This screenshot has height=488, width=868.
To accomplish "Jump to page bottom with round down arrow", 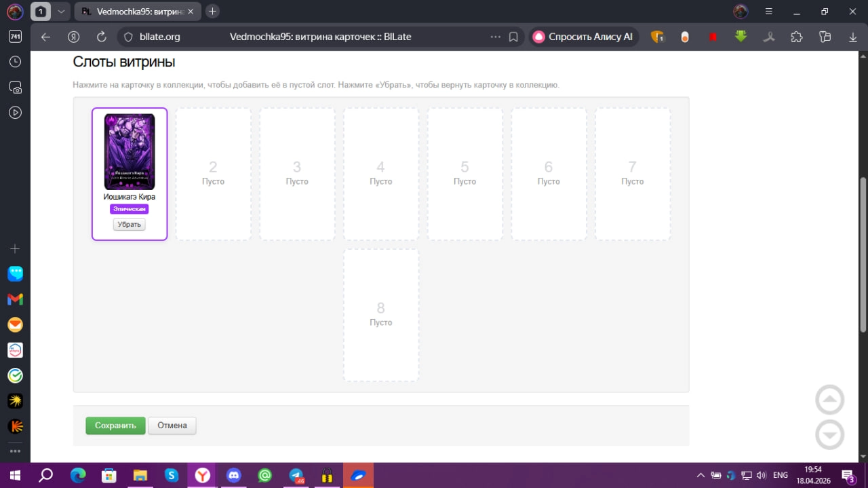I will [x=829, y=434].
